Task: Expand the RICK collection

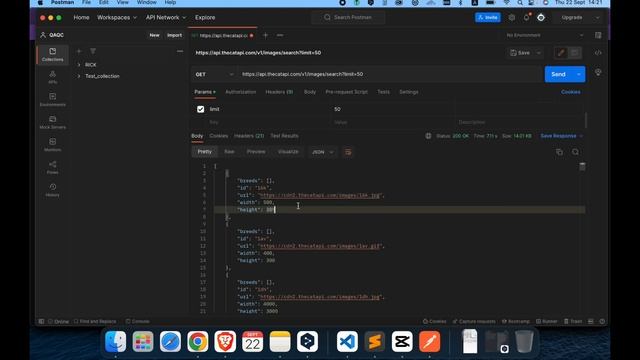Action: tap(79, 65)
